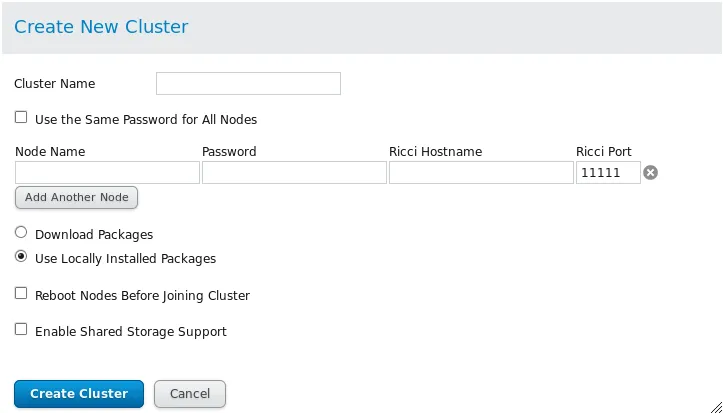
Task: Select the Ricci Port field showing 11111
Action: (x=607, y=173)
